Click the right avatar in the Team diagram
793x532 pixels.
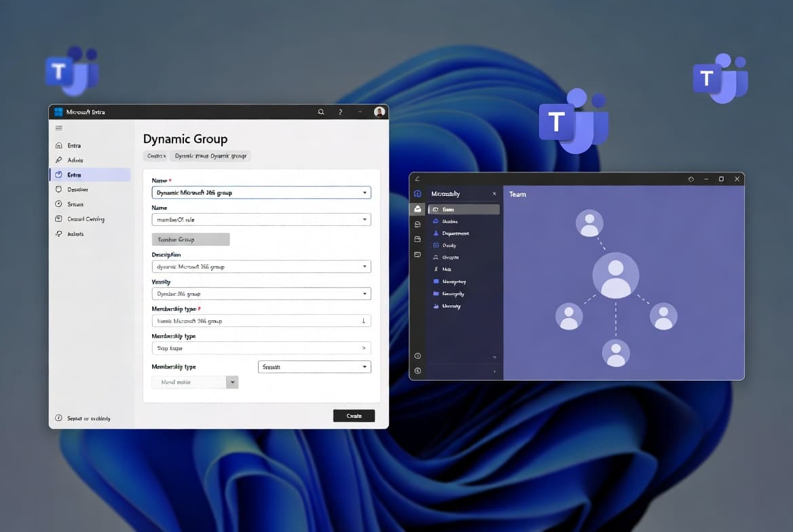click(663, 317)
